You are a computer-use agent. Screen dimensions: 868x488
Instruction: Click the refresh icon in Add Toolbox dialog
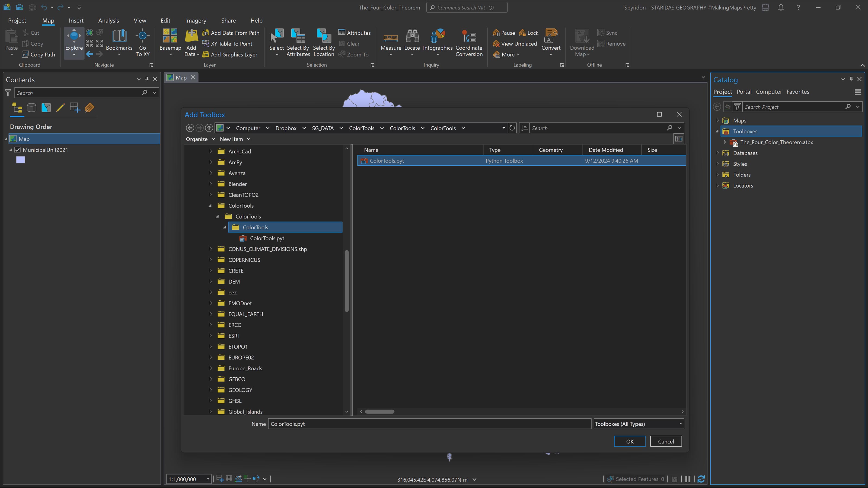point(512,128)
